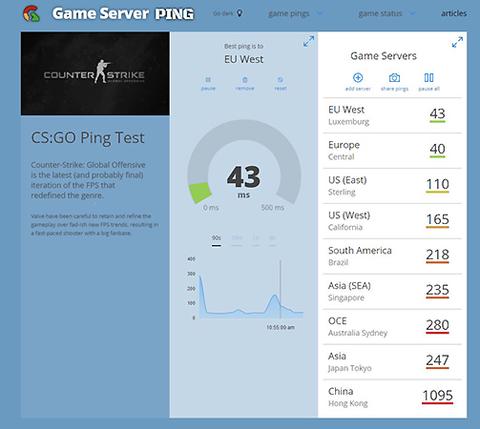Click the CS:GO Ping Test heading

coord(88,138)
